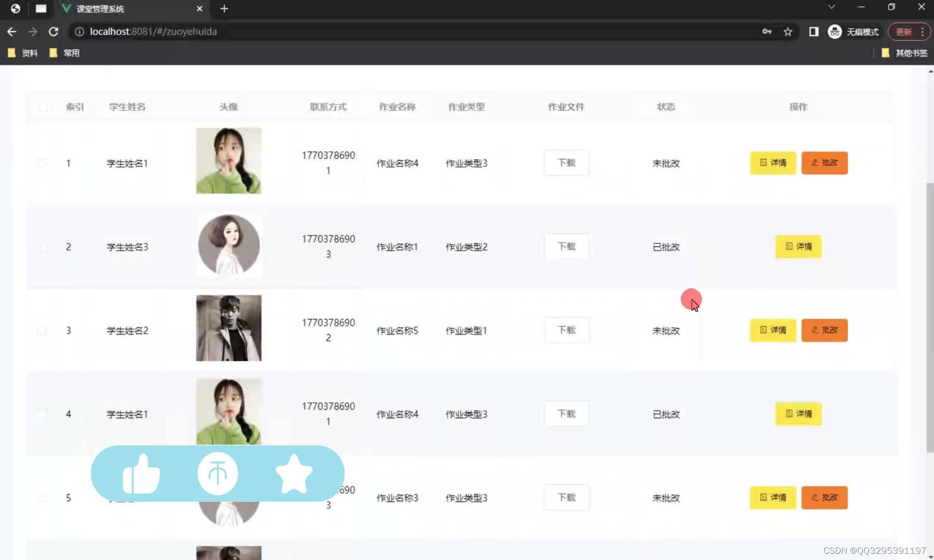Click the avatar photo in row 1
The height and width of the screenshot is (560, 934).
229,161
